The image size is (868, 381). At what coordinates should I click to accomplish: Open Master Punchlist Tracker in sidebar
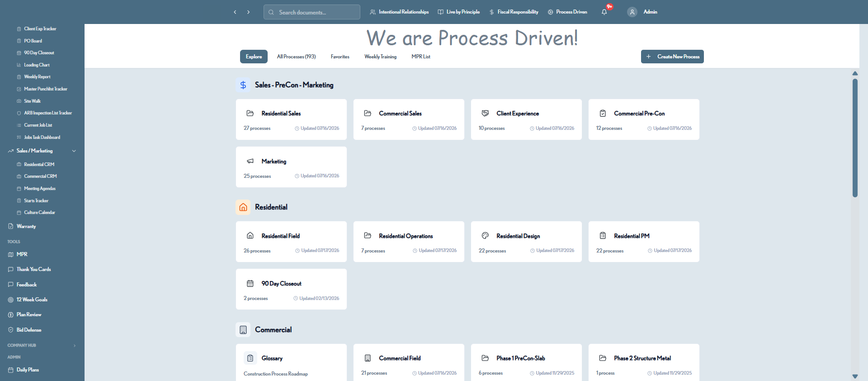(x=45, y=89)
